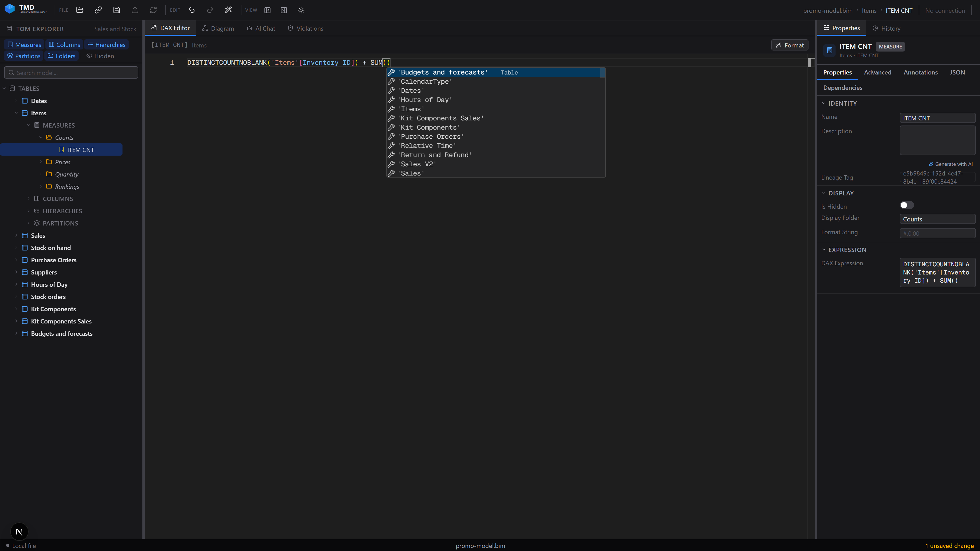Expand the Sales table
Screen dimensions: 980x551
tap(16, 235)
